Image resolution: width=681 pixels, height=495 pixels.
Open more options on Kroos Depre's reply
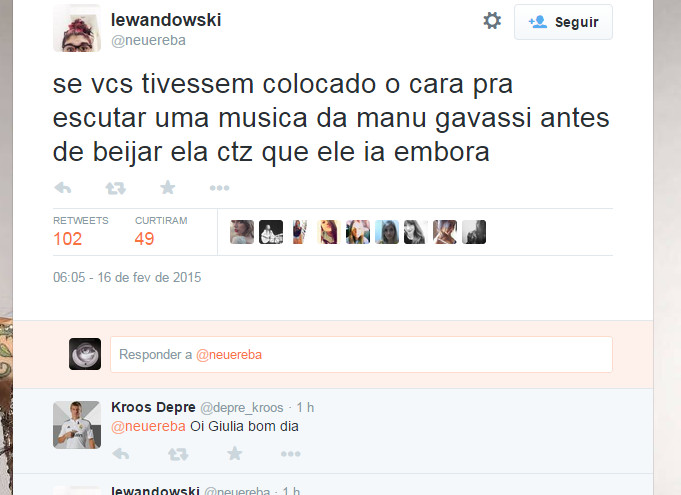(291, 454)
